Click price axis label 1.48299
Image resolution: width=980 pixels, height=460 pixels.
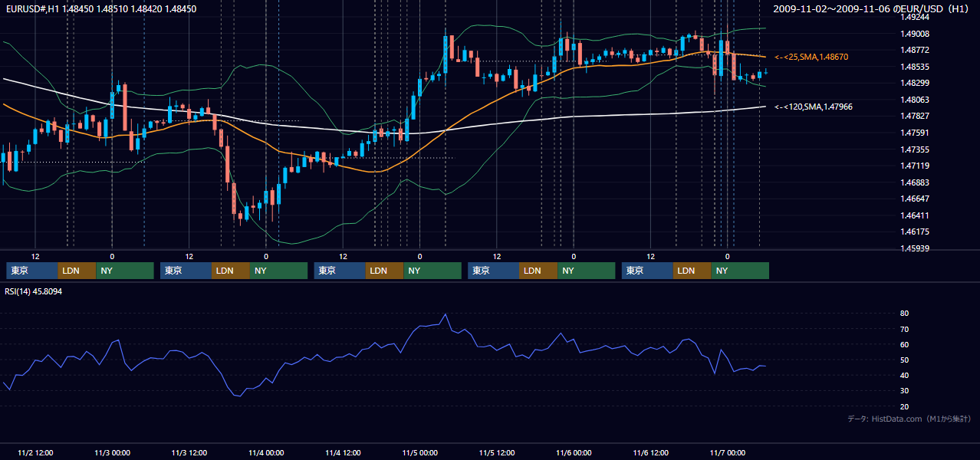[915, 83]
